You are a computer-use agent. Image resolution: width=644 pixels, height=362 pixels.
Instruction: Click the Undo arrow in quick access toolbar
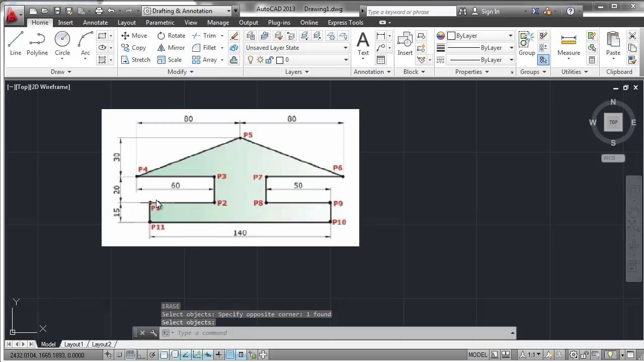pyautogui.click(x=111, y=11)
